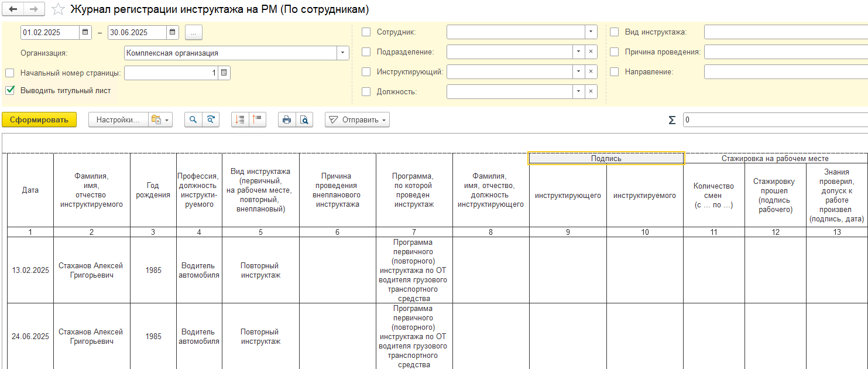Open calendar for end date 30.06.2025

173,32
